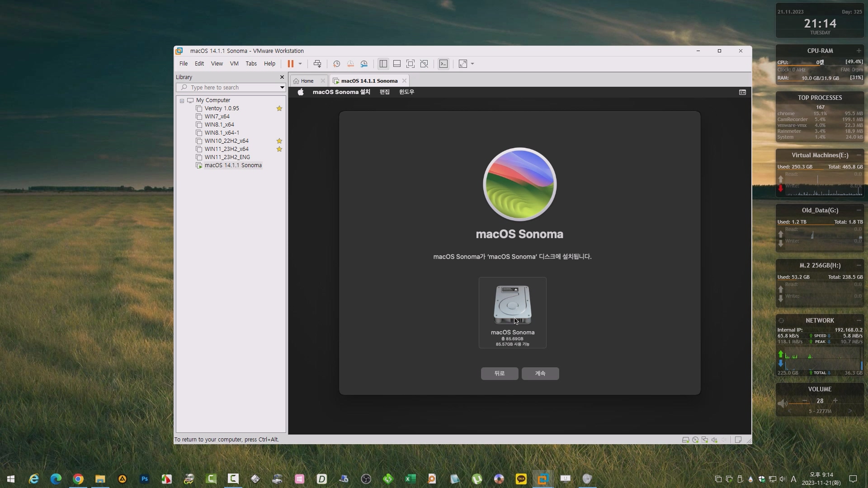Open the Windows Start menu

click(11, 479)
